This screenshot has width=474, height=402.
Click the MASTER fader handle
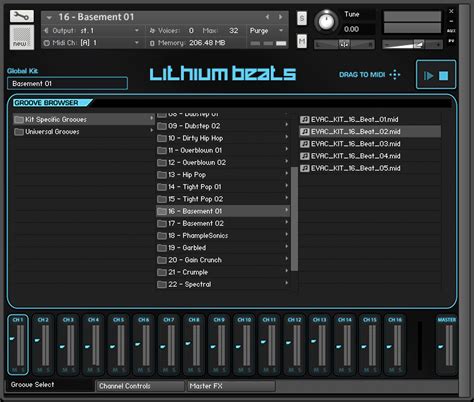coord(441,347)
